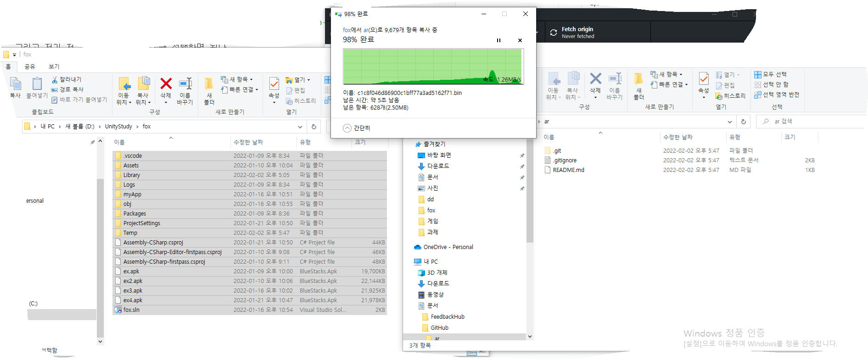868x360 pixels.
Task: Switch to 홈 tab in fox window
Action: 8,66
